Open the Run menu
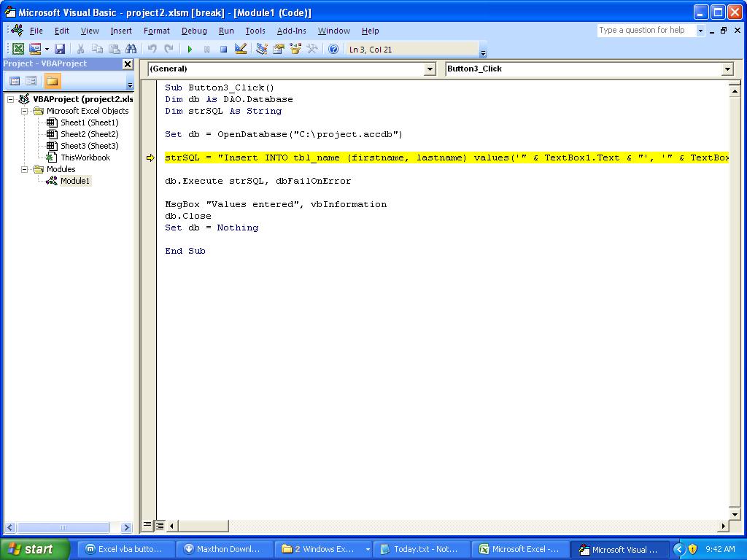This screenshot has height=560, width=747. [226, 31]
